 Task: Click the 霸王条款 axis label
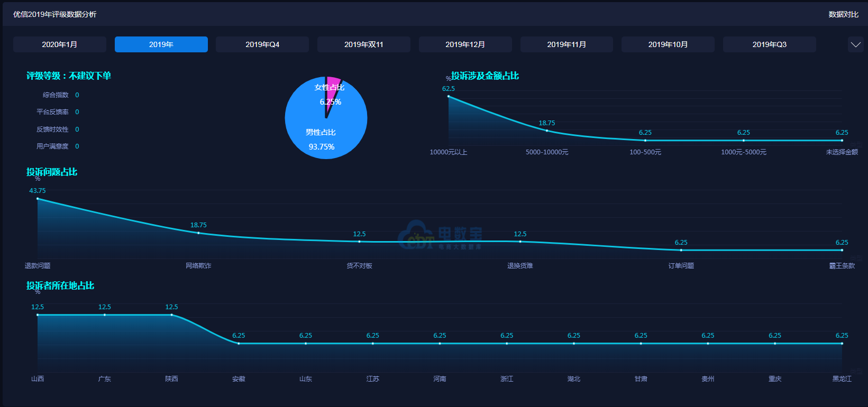[842, 266]
